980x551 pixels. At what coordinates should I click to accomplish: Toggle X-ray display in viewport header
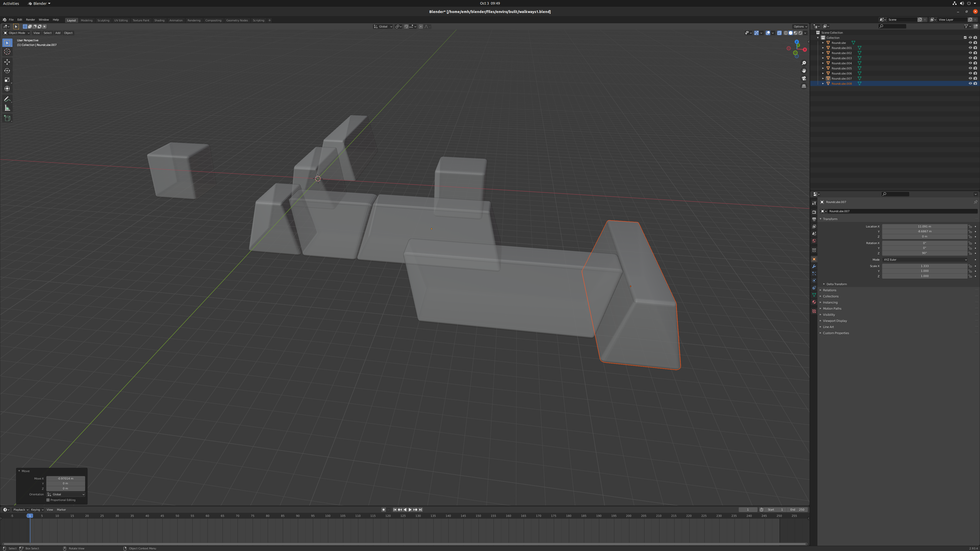click(779, 33)
